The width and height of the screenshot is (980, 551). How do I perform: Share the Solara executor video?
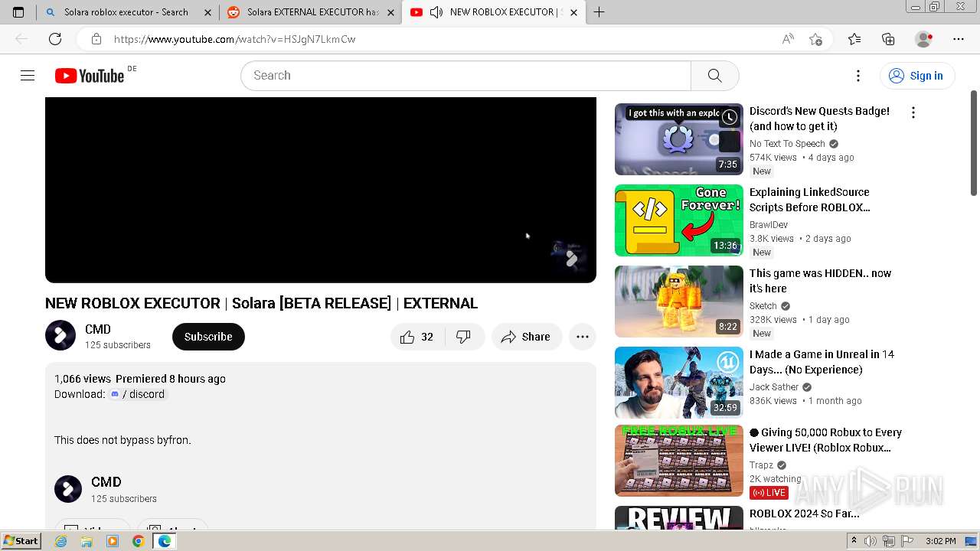tap(526, 337)
